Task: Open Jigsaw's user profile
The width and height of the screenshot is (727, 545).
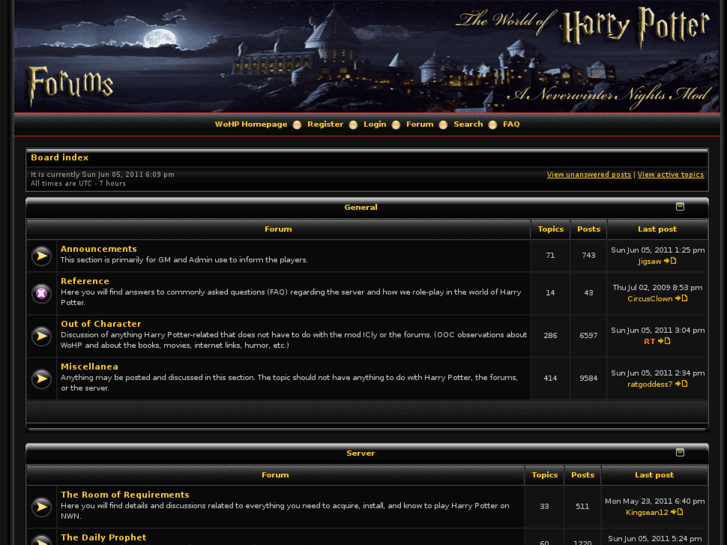Action: (x=650, y=262)
